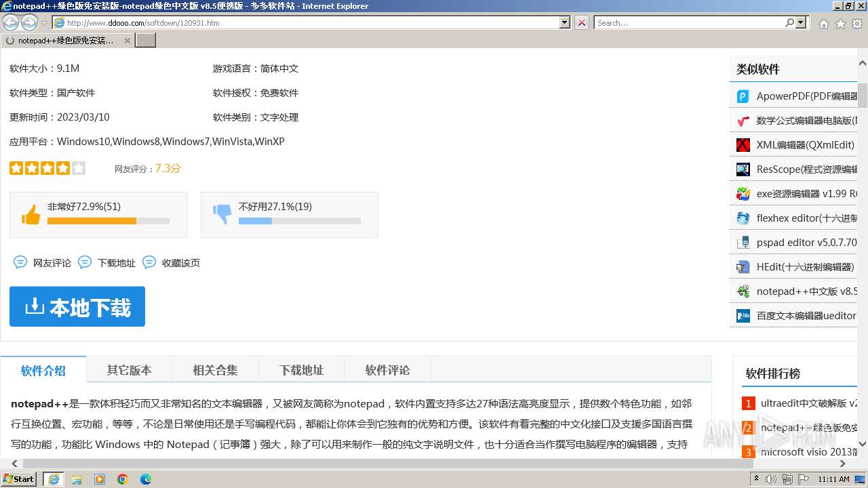The height and width of the screenshot is (488, 868).
Task: Select the 相关合集 tab
Action: pos(216,370)
